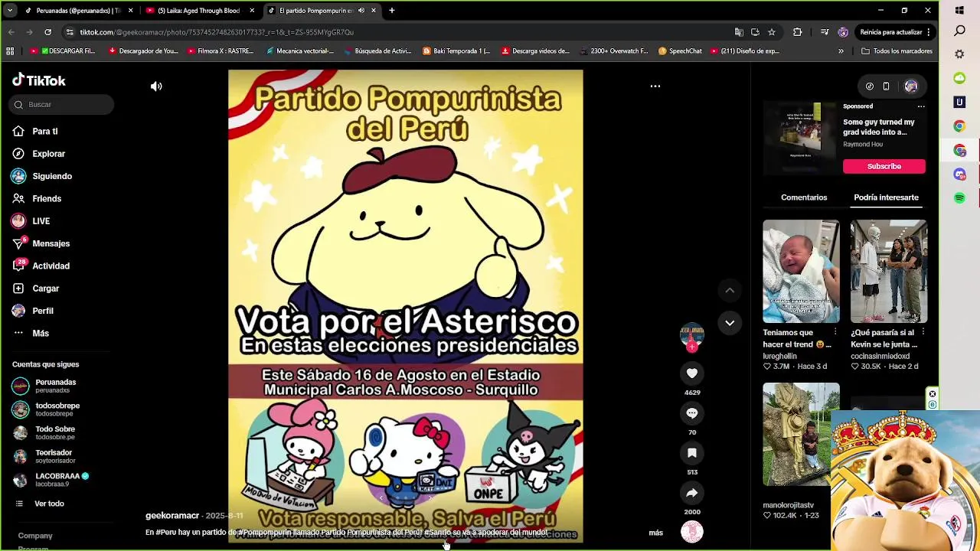This screenshot has width=980, height=551.
Task: Bookmark this page with the star icon
Action: [x=772, y=32]
